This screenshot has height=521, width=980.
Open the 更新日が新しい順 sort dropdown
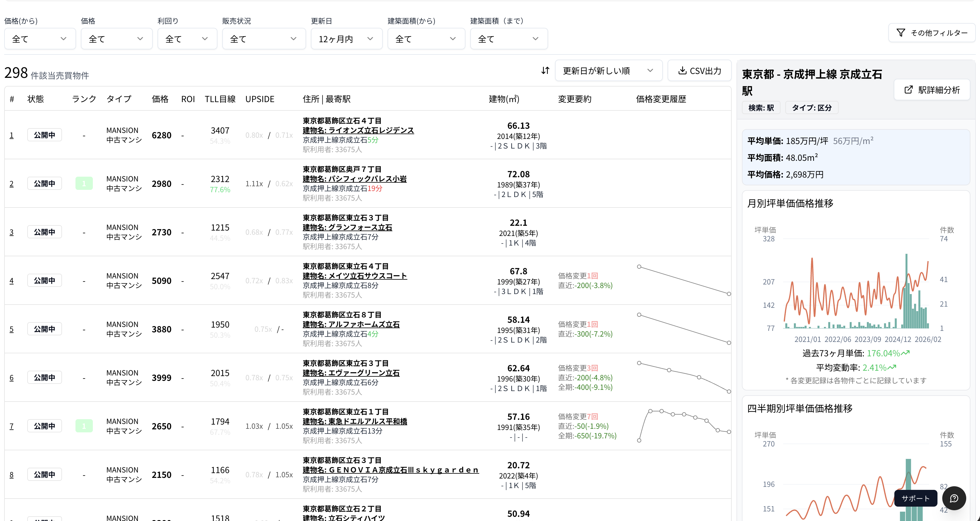tap(608, 70)
